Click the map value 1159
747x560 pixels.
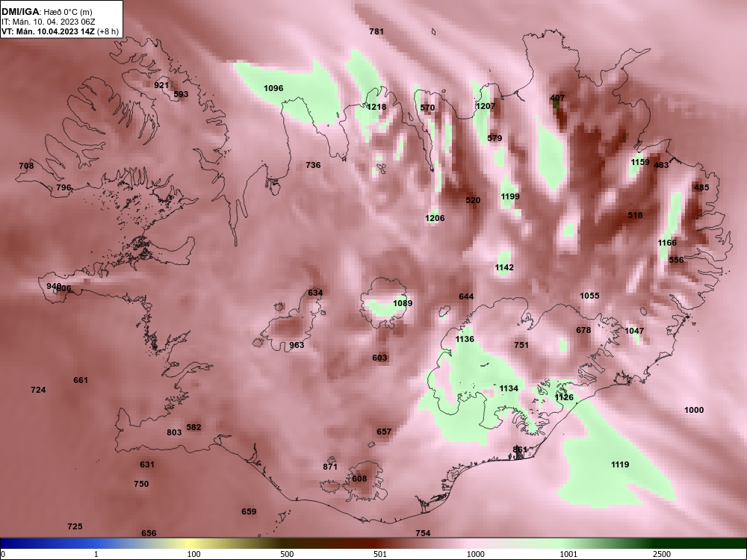640,162
